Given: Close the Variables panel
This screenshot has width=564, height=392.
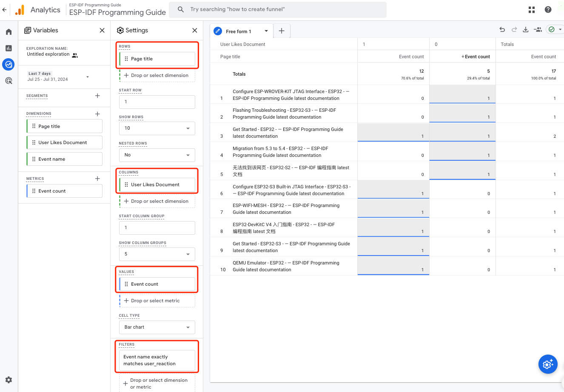Looking at the screenshot, I should 102,30.
